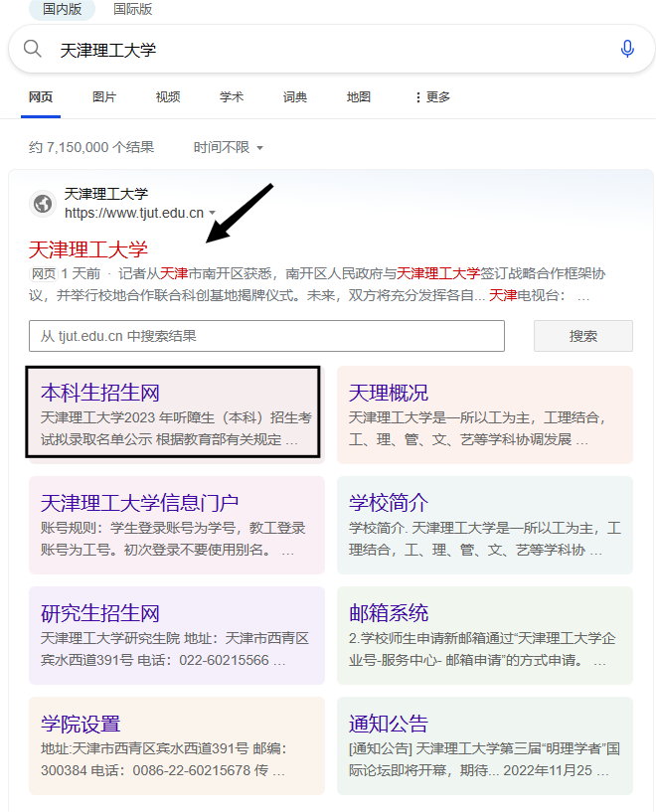Expand the 时间不限 time filter

229,147
